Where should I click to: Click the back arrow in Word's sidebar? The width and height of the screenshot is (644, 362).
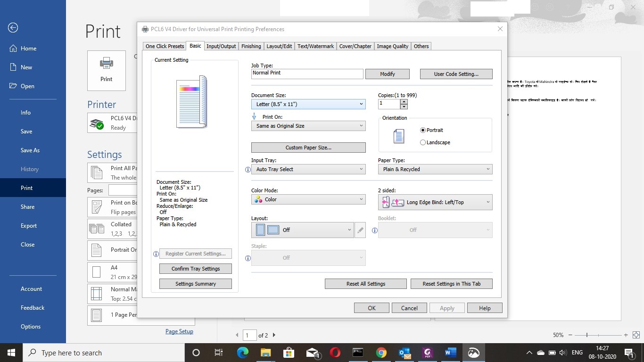tap(13, 28)
